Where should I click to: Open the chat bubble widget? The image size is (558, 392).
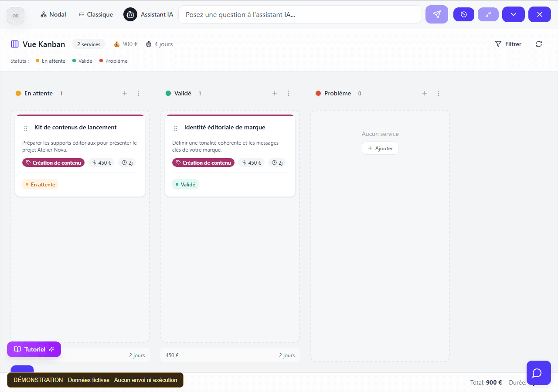point(539,373)
